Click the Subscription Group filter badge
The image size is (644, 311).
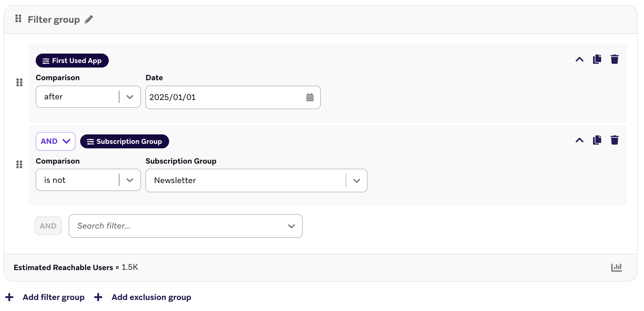pyautogui.click(x=125, y=142)
